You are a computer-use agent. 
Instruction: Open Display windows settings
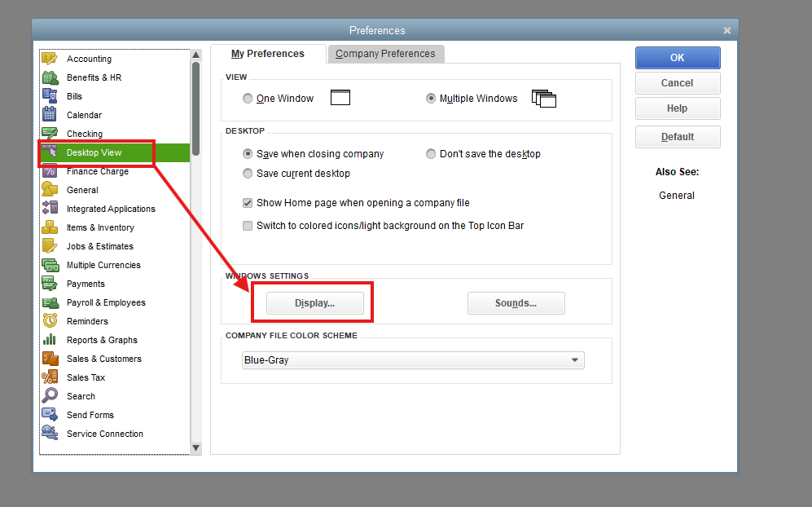315,303
